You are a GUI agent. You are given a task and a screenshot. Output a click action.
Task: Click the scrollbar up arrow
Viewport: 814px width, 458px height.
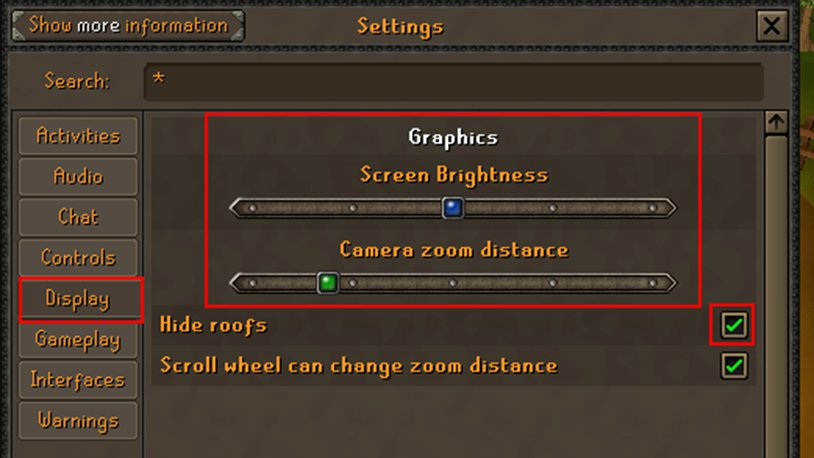point(776,123)
